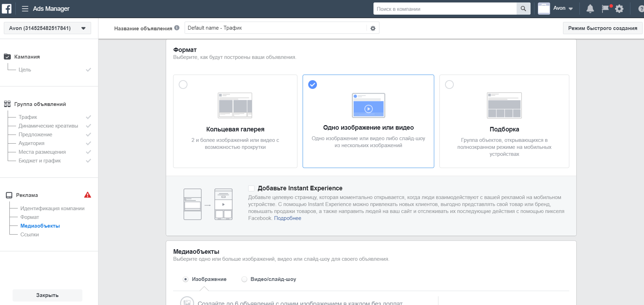Click the red warning triangle next to Реклама

pos(88,195)
